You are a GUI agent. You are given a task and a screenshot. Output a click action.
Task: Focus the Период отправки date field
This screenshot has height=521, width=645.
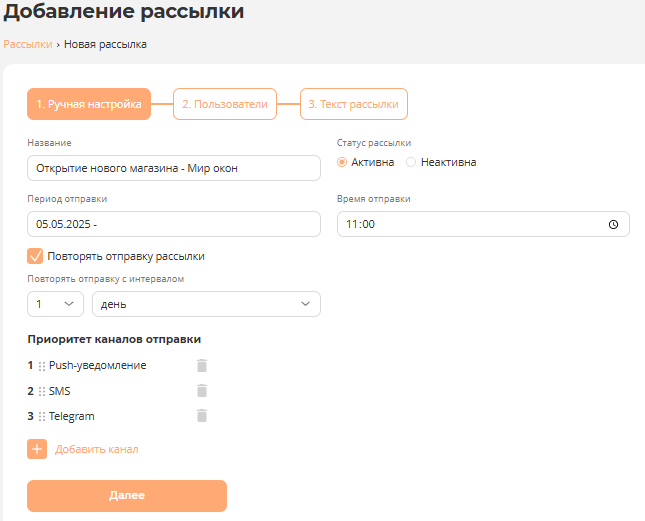coord(174,225)
